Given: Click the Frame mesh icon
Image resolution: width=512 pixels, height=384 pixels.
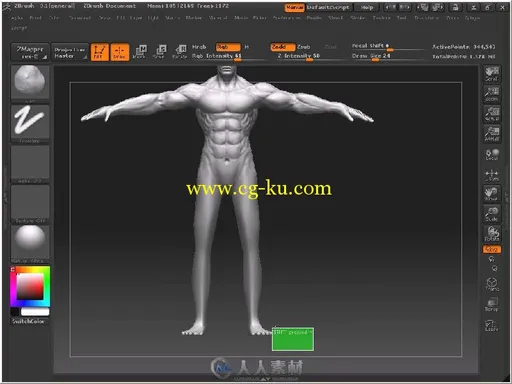Looking at the screenshot, I should click(492, 284).
